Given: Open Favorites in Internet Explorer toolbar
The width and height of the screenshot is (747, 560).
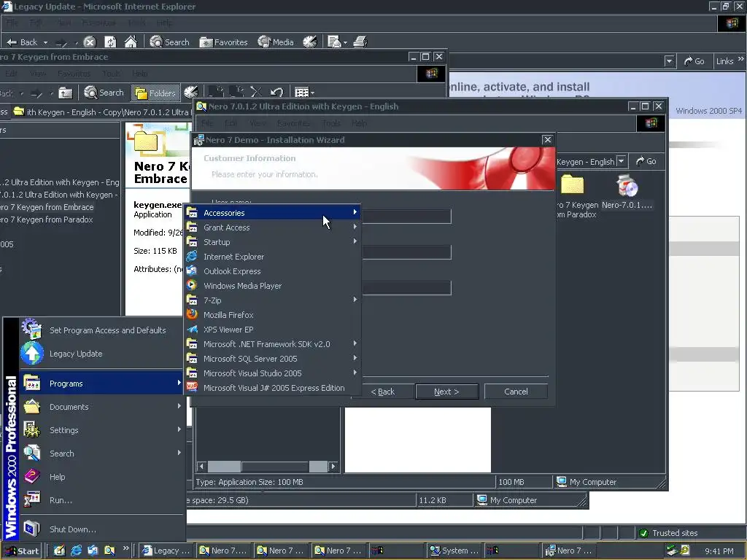Looking at the screenshot, I should coord(223,42).
